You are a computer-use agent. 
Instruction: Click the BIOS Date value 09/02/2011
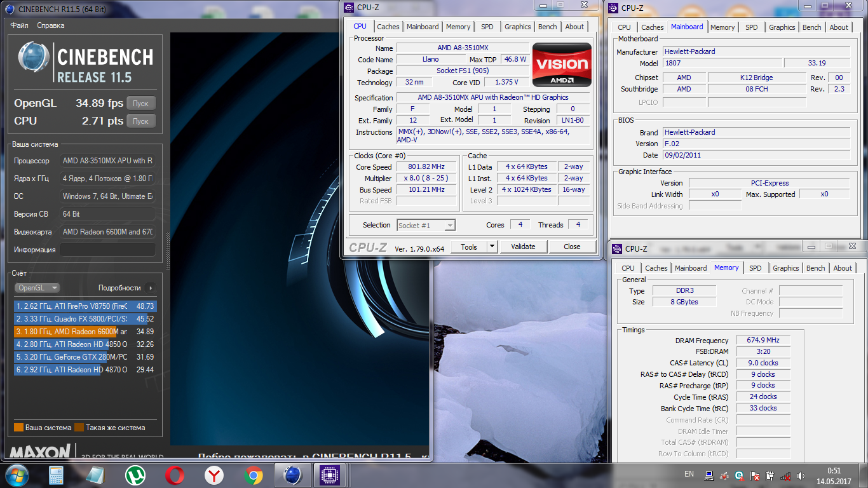point(756,155)
